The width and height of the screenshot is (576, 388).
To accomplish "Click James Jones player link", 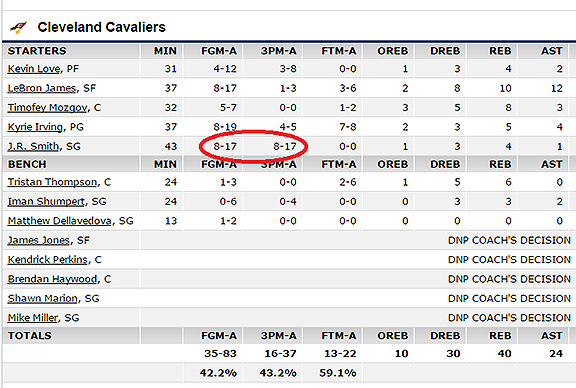I will [39, 240].
